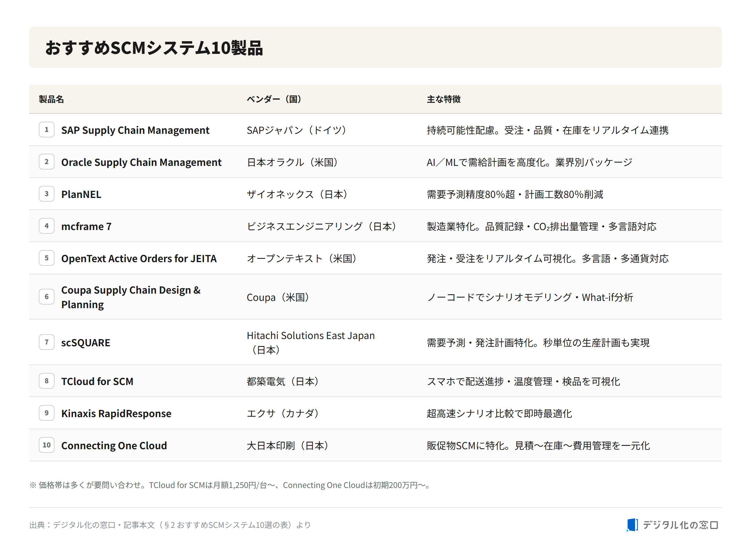Click vendor オープンテキスト（米国）
751x560 pixels.
tap(302, 259)
